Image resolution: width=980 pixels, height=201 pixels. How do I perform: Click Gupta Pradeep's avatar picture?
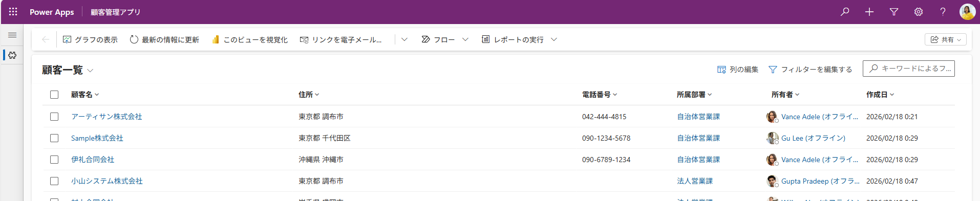[x=772, y=181]
